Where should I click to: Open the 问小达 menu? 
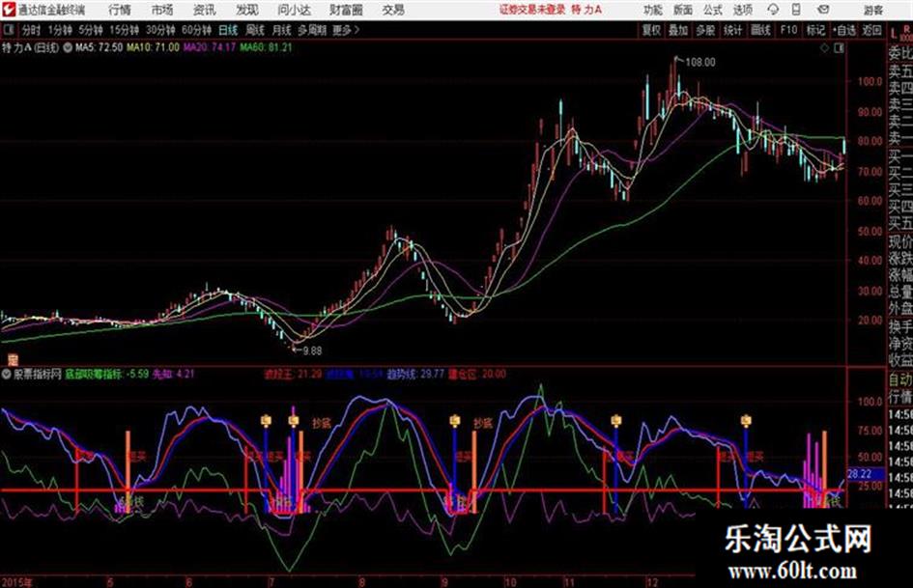coord(294,10)
